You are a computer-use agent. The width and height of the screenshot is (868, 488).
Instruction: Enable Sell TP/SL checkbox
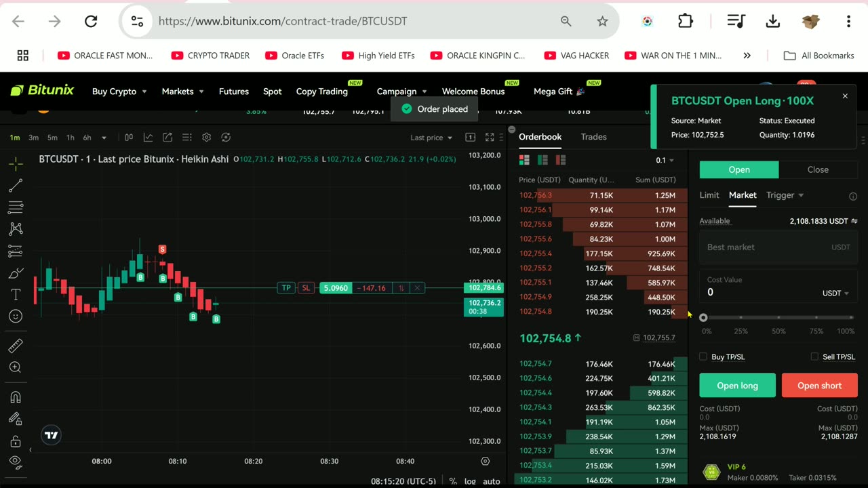814,357
